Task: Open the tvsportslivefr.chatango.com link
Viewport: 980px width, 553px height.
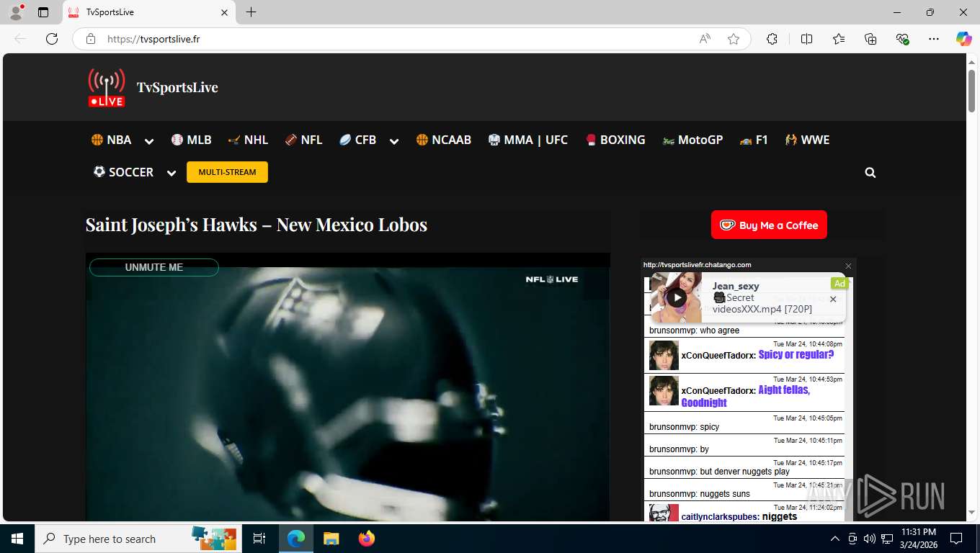Action: 697,265
